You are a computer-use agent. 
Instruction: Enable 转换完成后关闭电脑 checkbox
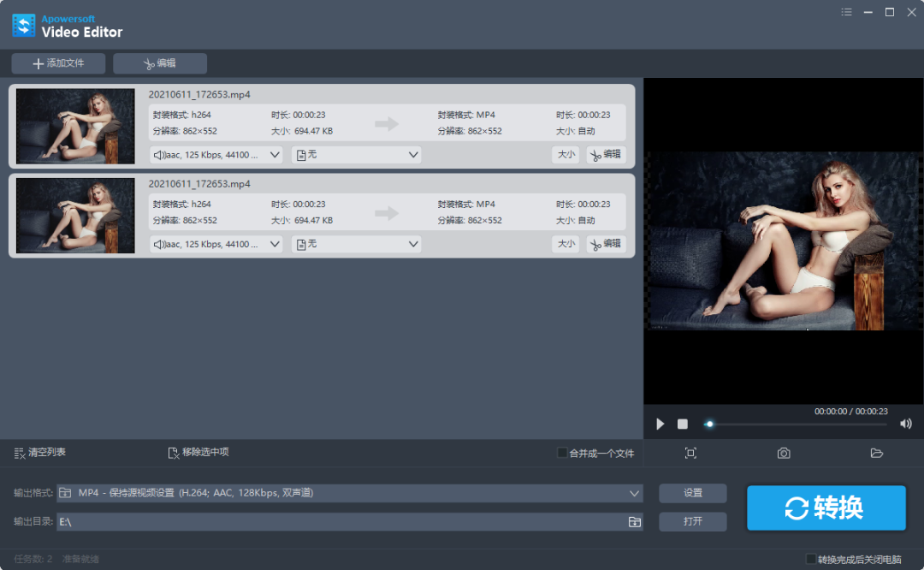(x=811, y=559)
